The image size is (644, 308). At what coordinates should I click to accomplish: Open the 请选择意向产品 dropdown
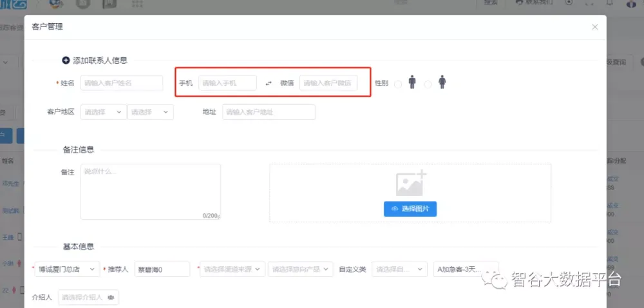point(301,269)
